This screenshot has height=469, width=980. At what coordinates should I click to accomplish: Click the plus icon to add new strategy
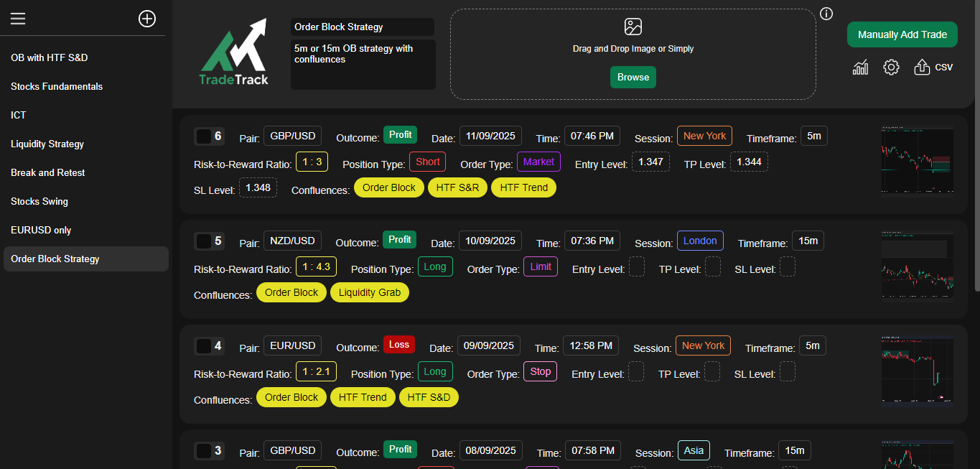[146, 19]
